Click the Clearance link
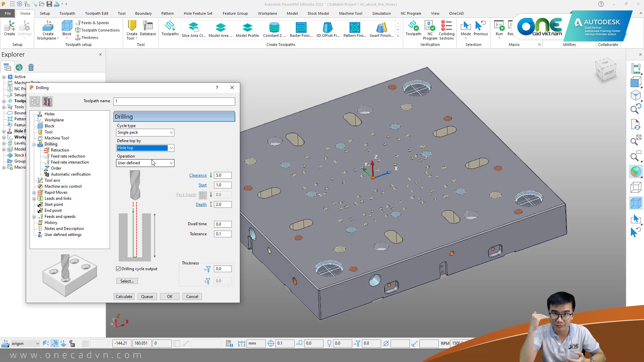The height and width of the screenshot is (362, 644). point(198,175)
